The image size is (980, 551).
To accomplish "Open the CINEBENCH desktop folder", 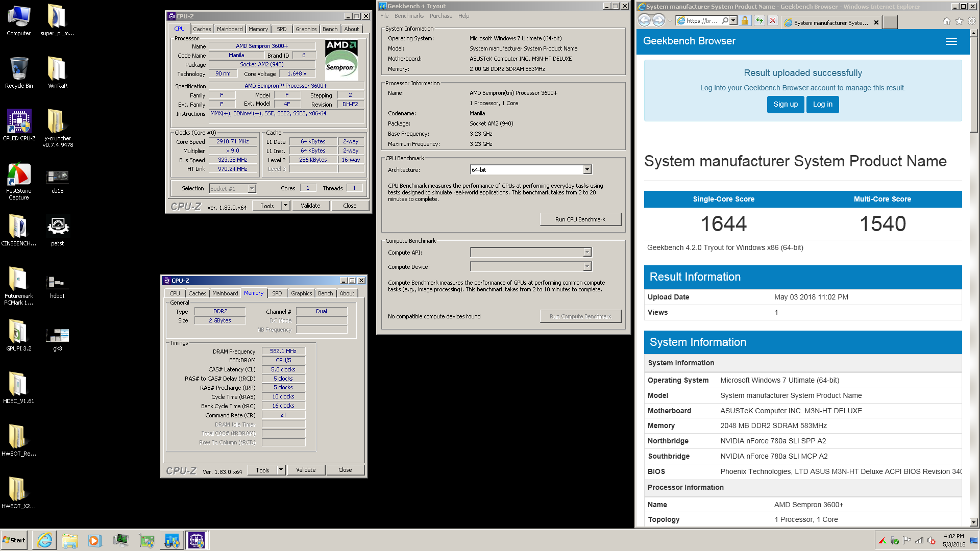I will pos(19,230).
